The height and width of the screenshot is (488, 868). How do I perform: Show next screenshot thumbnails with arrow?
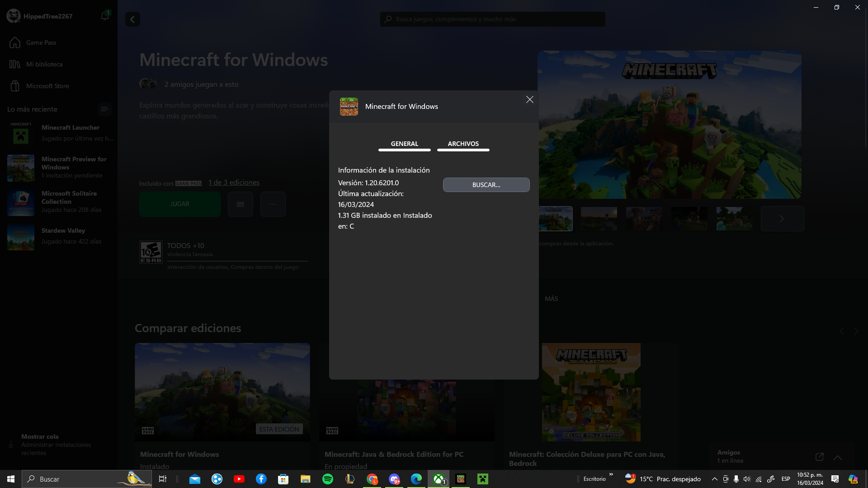click(x=782, y=219)
